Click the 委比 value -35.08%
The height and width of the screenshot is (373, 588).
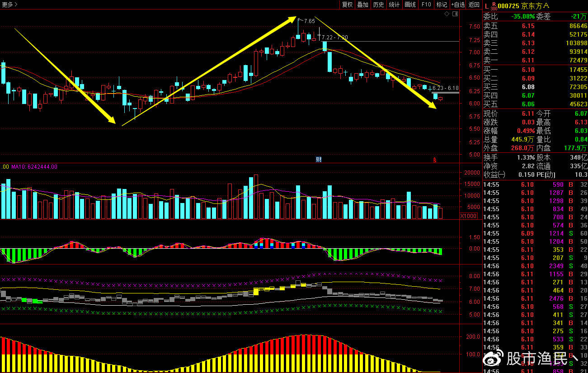point(523,16)
